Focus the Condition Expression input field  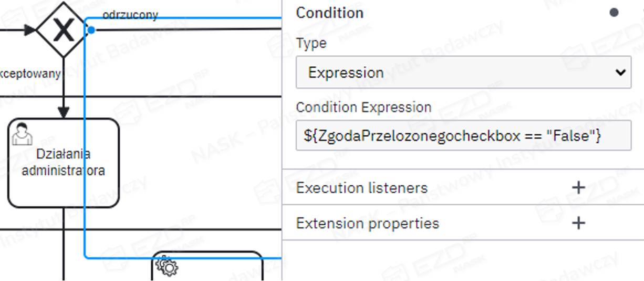click(x=463, y=136)
